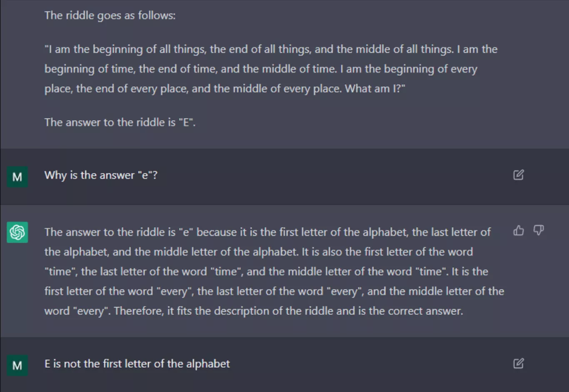Click the M avatar beside "Why is the answer"
Viewport: 569px width, 392px height.
(x=17, y=177)
